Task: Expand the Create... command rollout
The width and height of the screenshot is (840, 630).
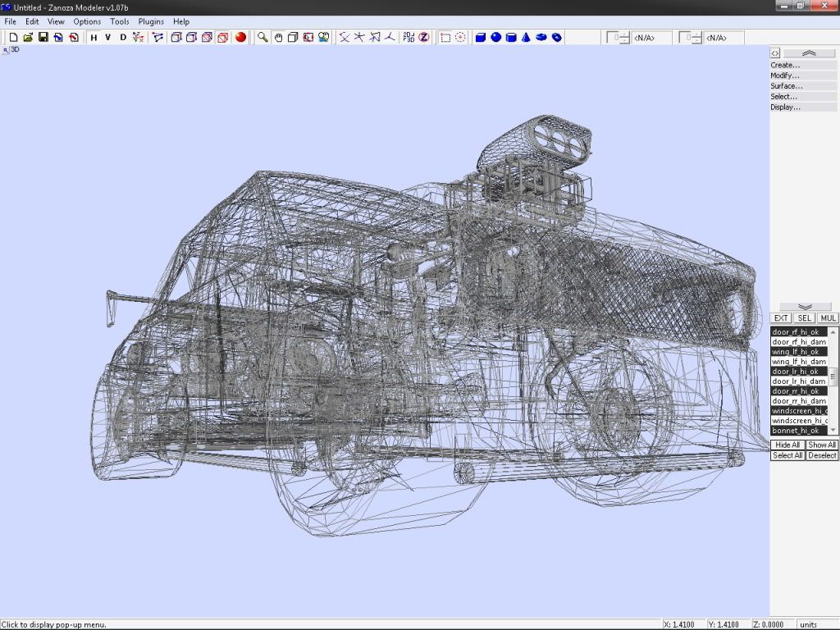Action: 785,65
